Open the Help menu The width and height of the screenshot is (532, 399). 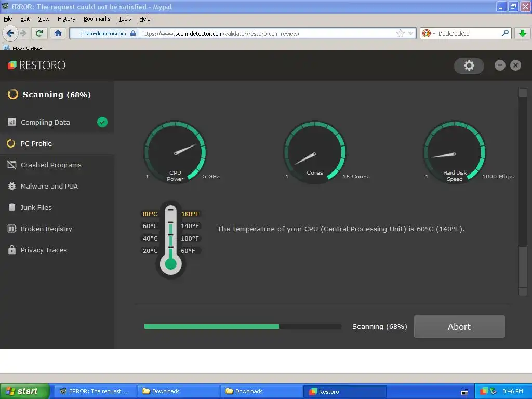coord(144,19)
